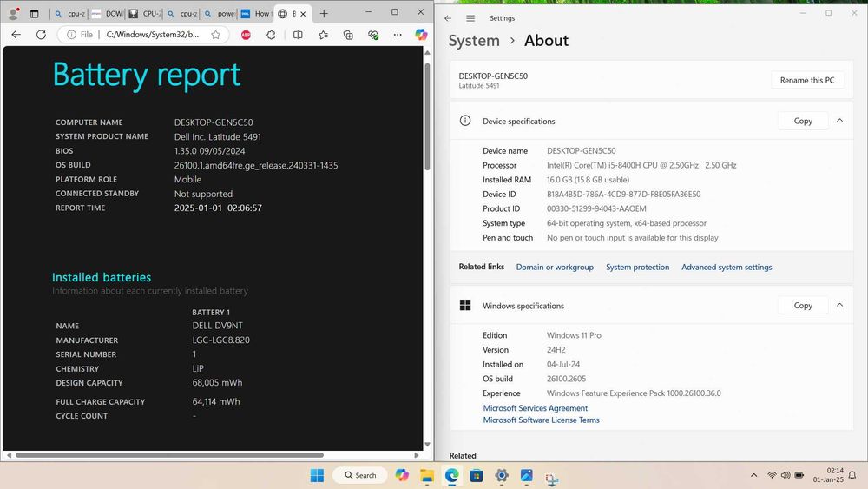View site information icon beside File
This screenshot has height=489, width=868.
tap(71, 35)
